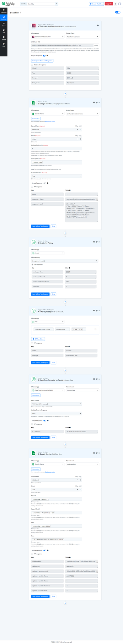Open Basic Format dropdown in Date/Time step
This screenshot has height=644, width=123.
coord(57,404)
